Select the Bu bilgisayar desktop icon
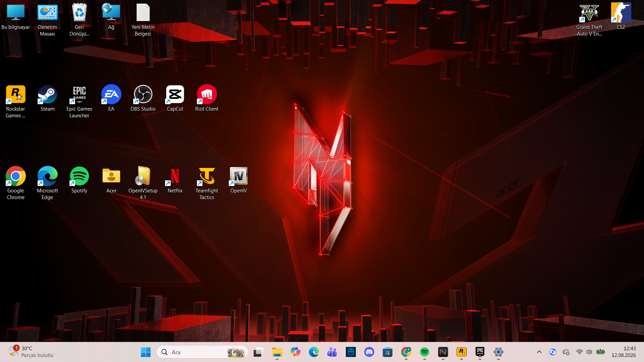Viewport: 644px width, 362px height. click(x=16, y=17)
